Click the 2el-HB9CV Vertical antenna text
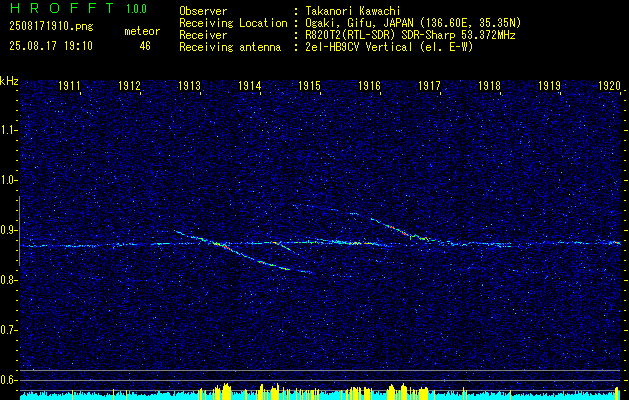Viewport: 629px width, 400px height. 389,47
